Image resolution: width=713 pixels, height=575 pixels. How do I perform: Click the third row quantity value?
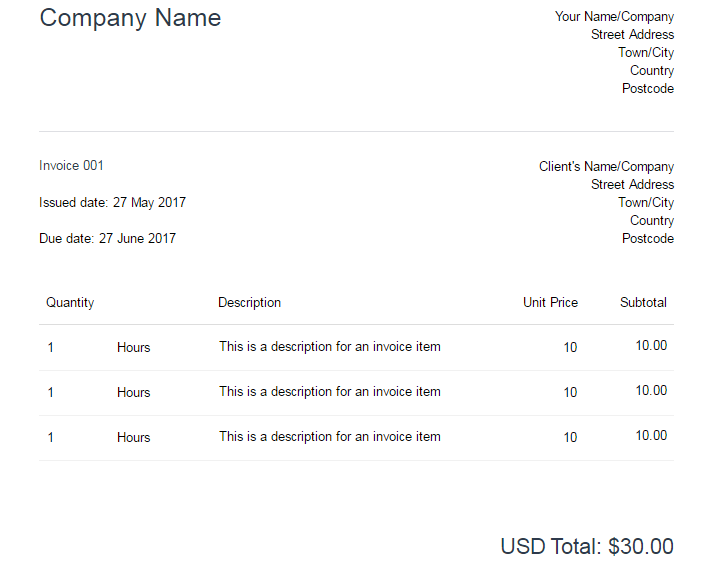click(x=50, y=437)
